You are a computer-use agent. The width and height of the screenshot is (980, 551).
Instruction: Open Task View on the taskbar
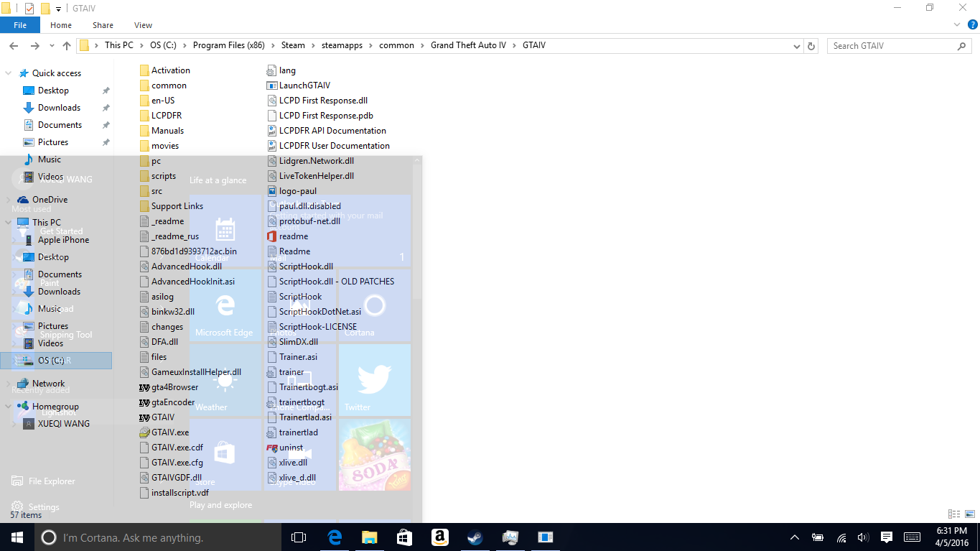point(299,537)
